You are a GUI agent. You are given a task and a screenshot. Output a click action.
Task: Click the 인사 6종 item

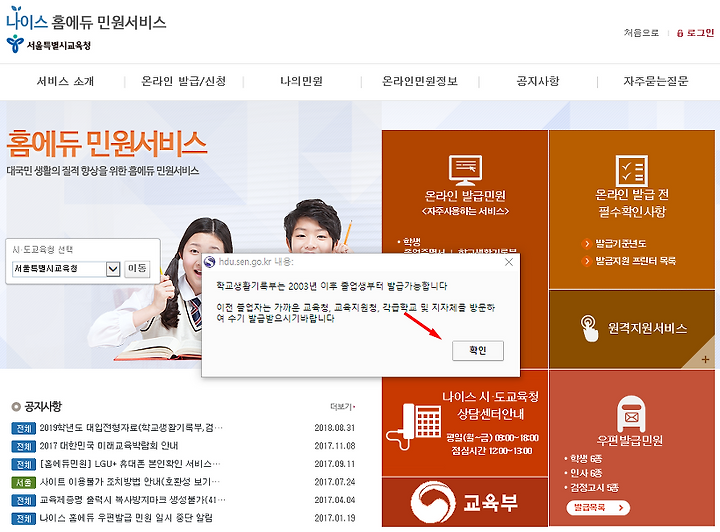click(x=585, y=473)
